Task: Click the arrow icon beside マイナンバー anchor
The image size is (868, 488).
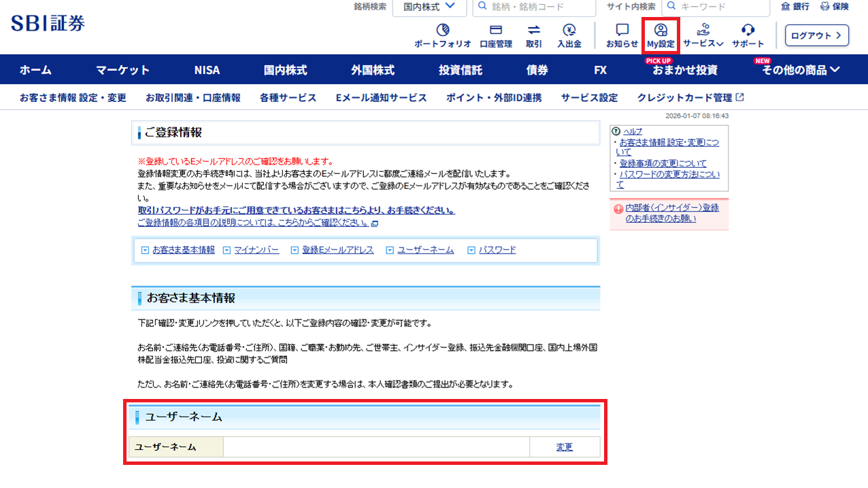Action: 227,250
